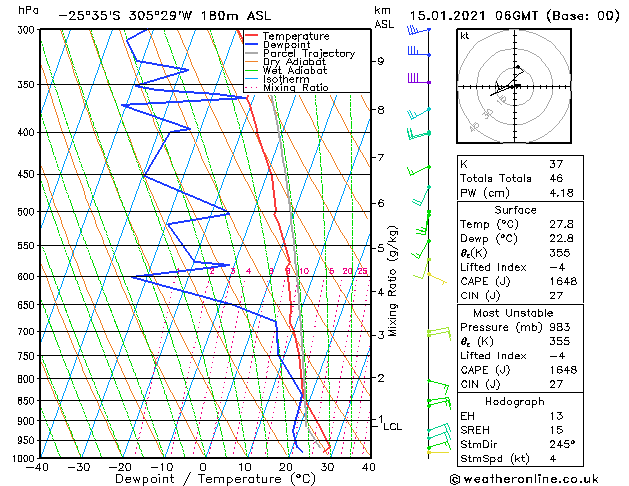Click the yellow wind barb at the surface
Image resolution: width=629 pixels, height=486 pixels.
[x=438, y=453]
